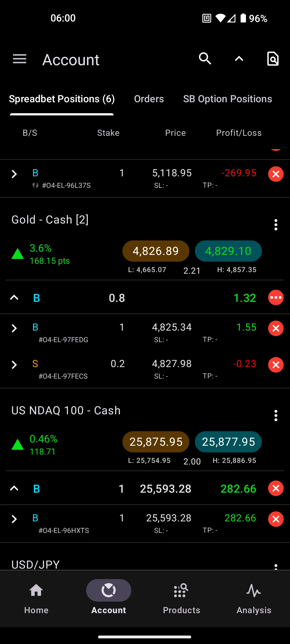Open the document search report icon
Viewport: 290px width, 644px height.
273,58
